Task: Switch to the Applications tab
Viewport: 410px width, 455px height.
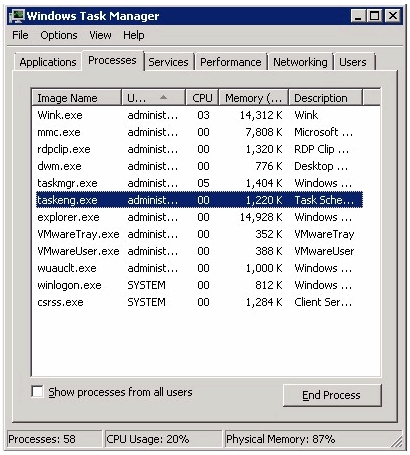Action: pyautogui.click(x=48, y=62)
